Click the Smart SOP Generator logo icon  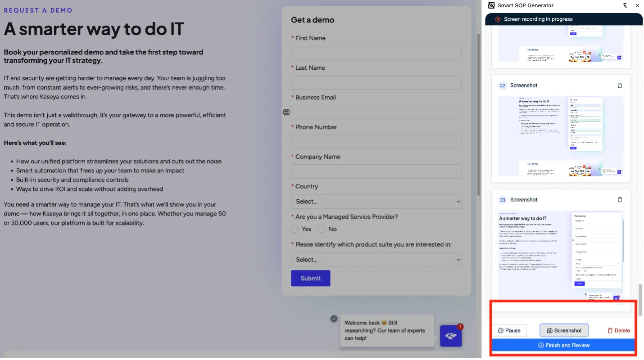coord(491,5)
